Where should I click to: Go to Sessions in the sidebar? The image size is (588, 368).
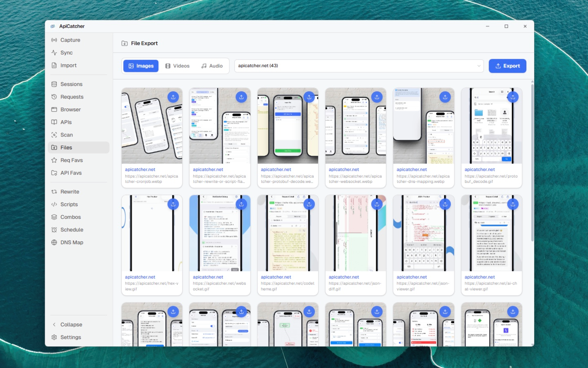pos(79,84)
